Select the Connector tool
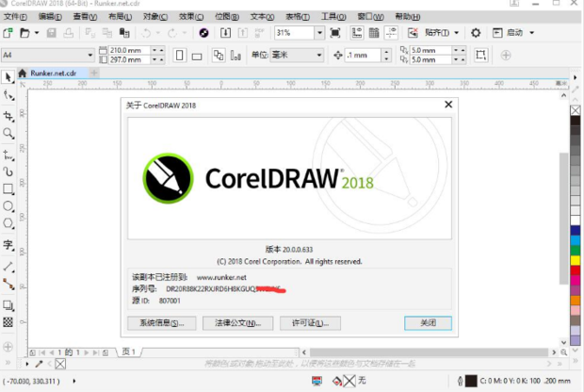 pos(8,284)
